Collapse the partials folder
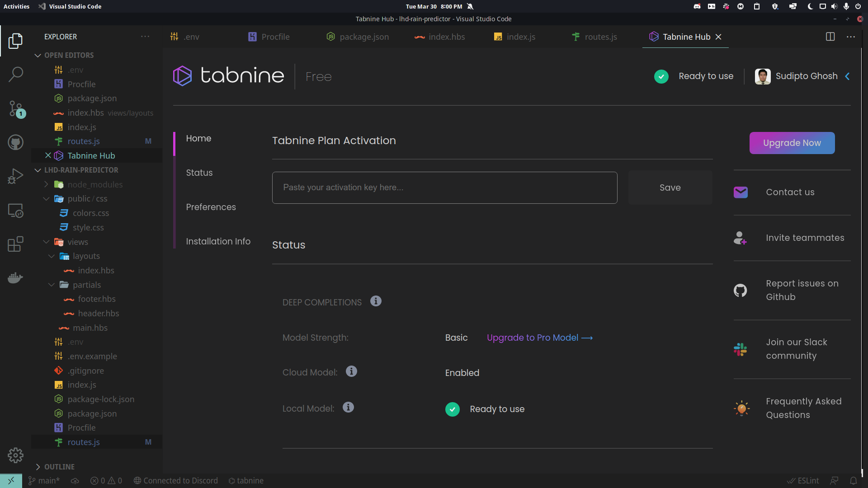This screenshot has width=868, height=488. click(52, 285)
